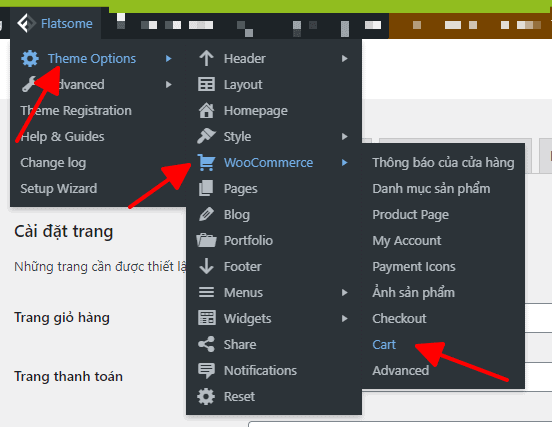Select Notifications menu item
The image size is (552, 427).
(x=260, y=371)
